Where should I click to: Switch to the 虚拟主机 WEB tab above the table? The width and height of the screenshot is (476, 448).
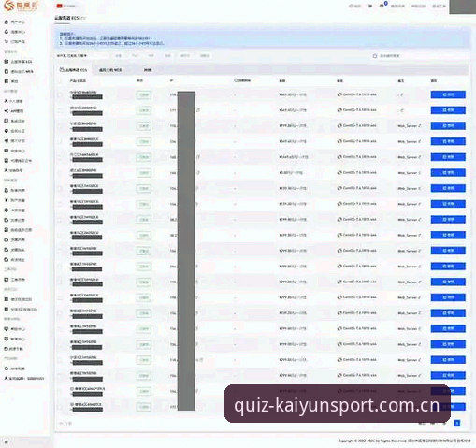tap(110, 70)
